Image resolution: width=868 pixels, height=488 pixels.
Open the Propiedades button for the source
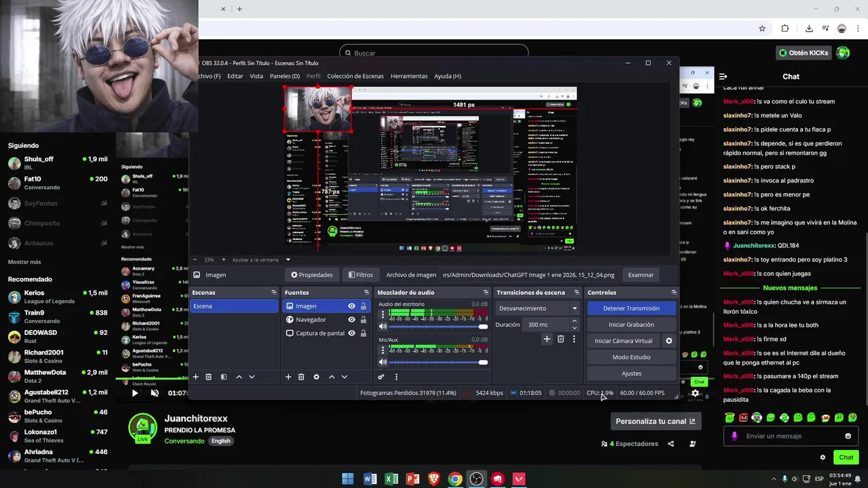(x=312, y=275)
